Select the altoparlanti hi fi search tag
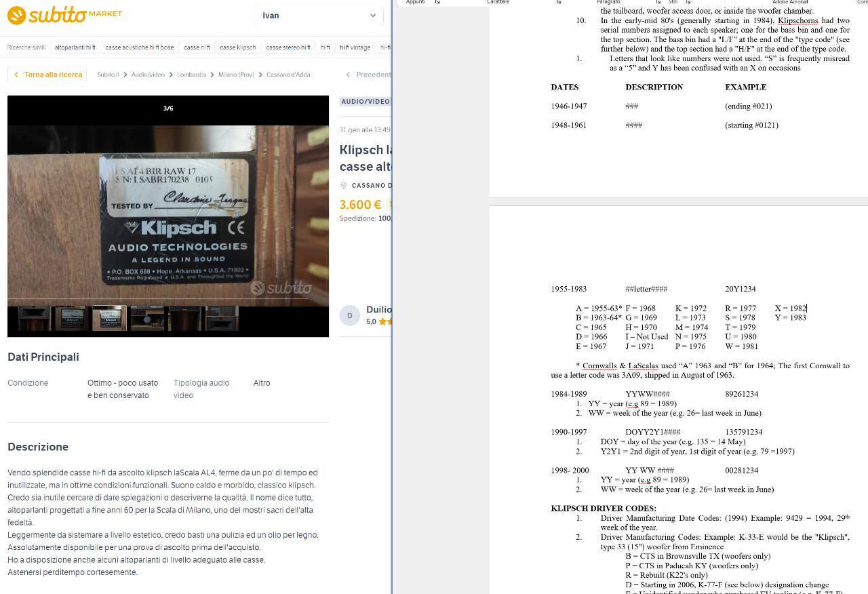The height and width of the screenshot is (594, 868). coord(75,47)
